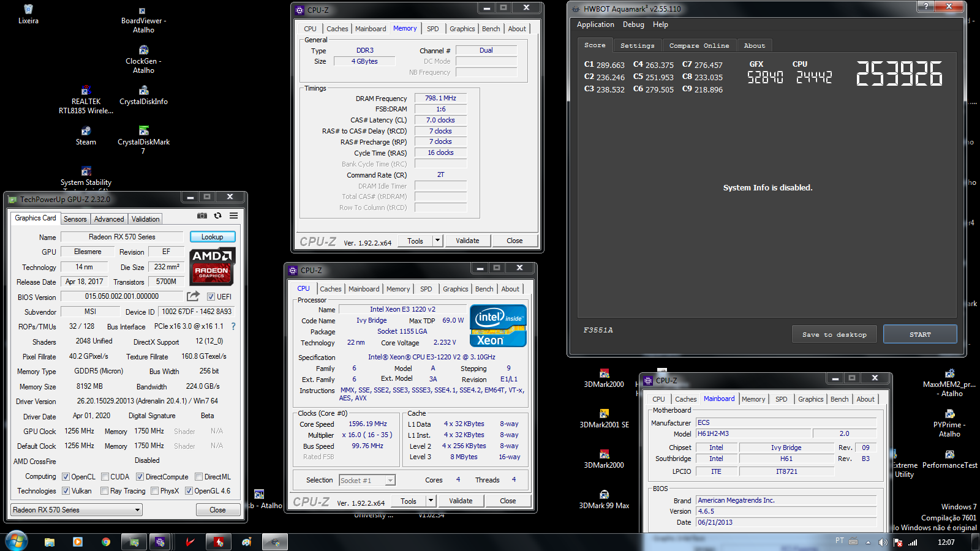Open Application menu in HWBOT Aquamark

tap(595, 24)
